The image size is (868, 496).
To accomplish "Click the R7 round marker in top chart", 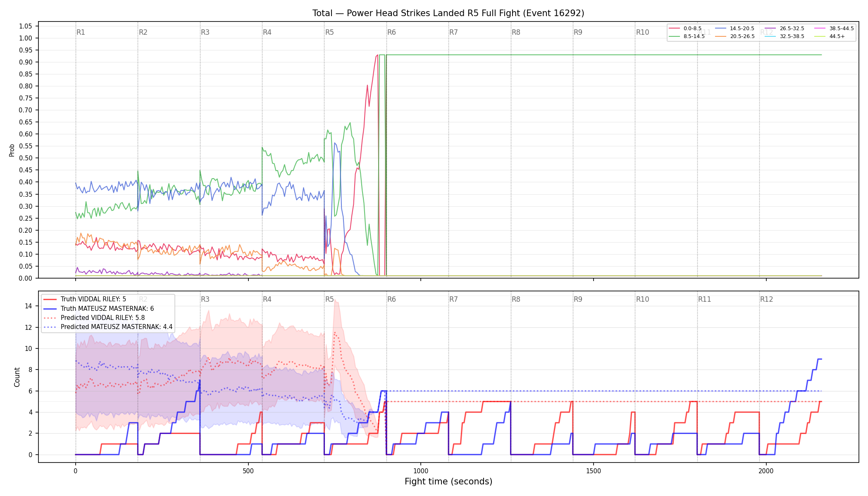I will [454, 32].
